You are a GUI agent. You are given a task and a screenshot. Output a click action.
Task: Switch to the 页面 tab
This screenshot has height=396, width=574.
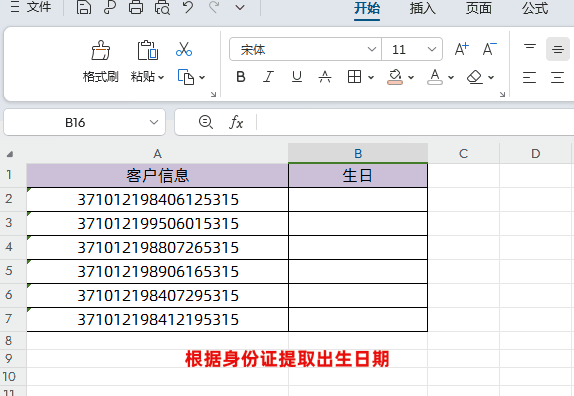click(x=478, y=8)
